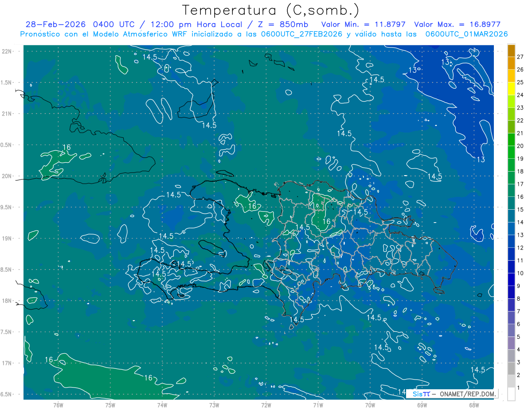Click the color scale label "7"
The width and height of the screenshot is (532, 411).
pyautogui.click(x=519, y=311)
